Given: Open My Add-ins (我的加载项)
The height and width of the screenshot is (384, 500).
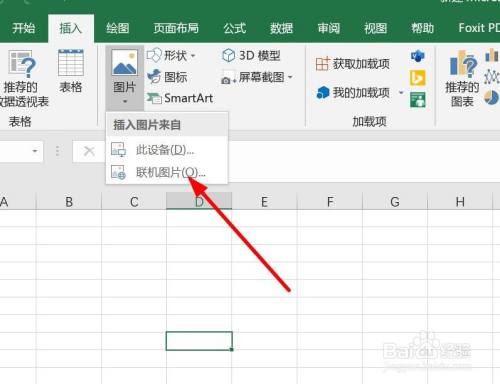Looking at the screenshot, I should 353,92.
